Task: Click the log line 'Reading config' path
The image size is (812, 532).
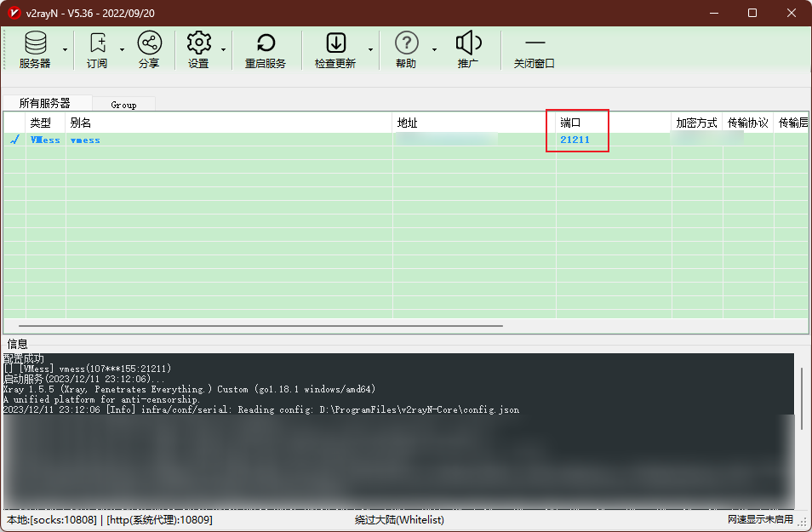Action: coord(261,409)
